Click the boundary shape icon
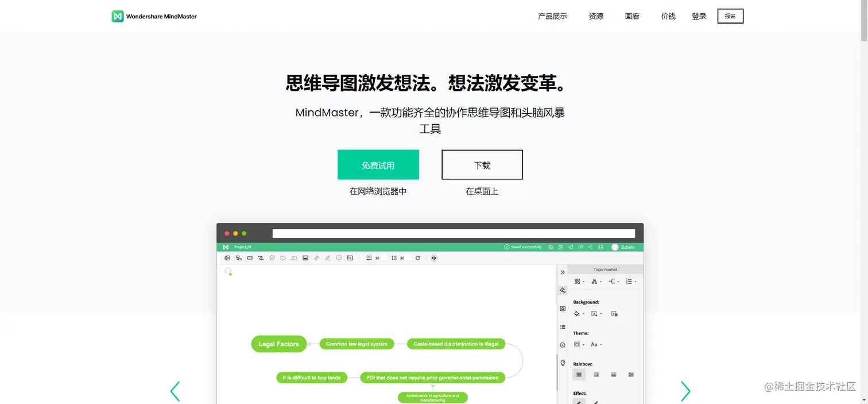 [x=283, y=258]
